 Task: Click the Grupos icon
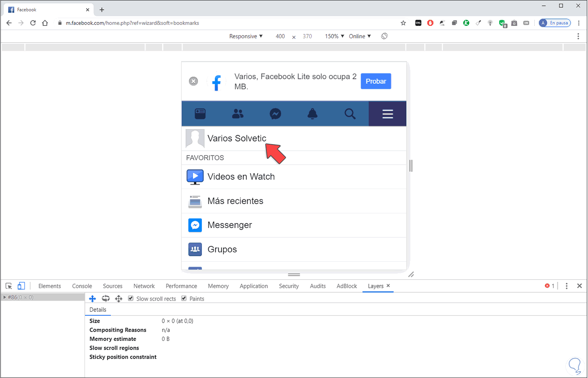click(x=195, y=249)
